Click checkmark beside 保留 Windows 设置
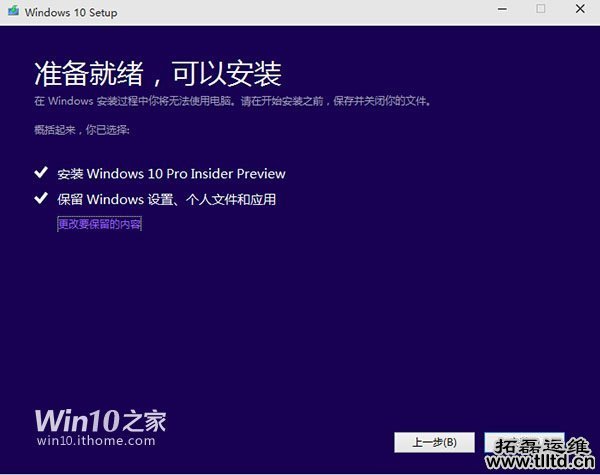Image resolution: width=600 pixels, height=475 pixels. pyautogui.click(x=41, y=198)
